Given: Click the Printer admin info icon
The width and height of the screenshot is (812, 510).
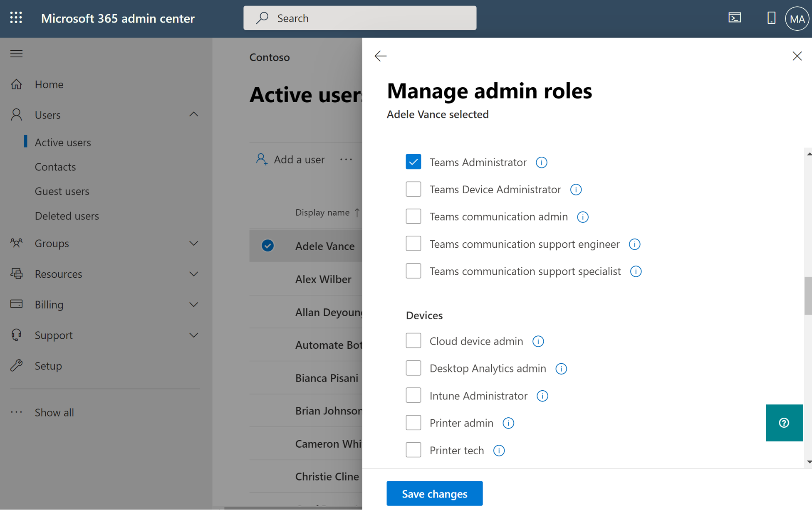Looking at the screenshot, I should pyautogui.click(x=508, y=423).
